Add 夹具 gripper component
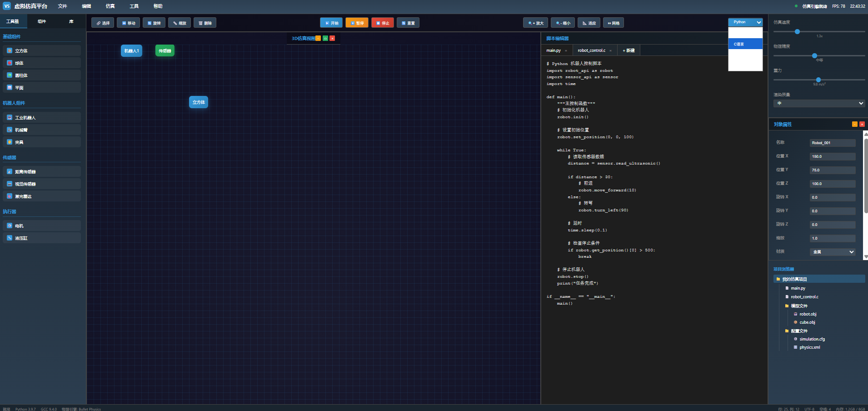 (42, 142)
